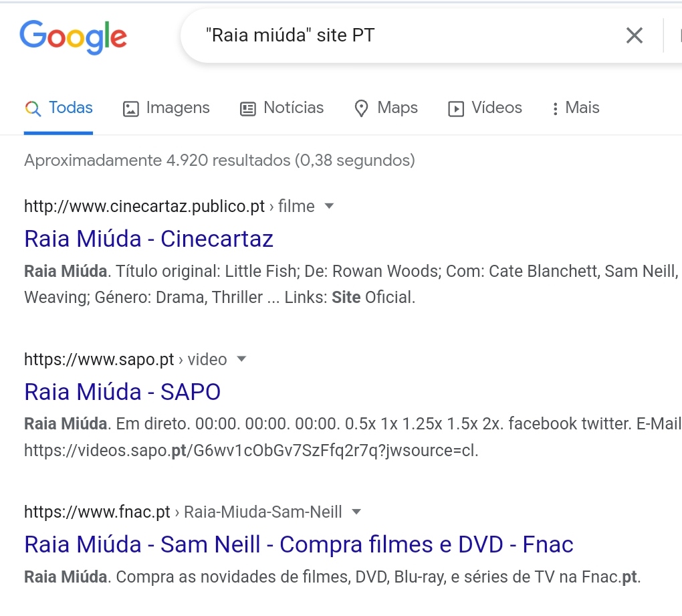Open the Maps results tab
682x616 pixels.
[397, 108]
